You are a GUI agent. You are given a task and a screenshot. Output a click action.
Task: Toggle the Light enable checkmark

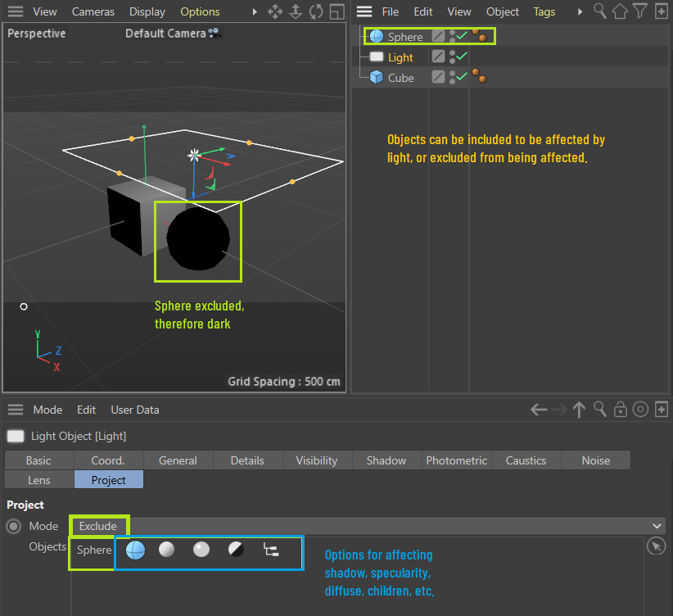(462, 56)
